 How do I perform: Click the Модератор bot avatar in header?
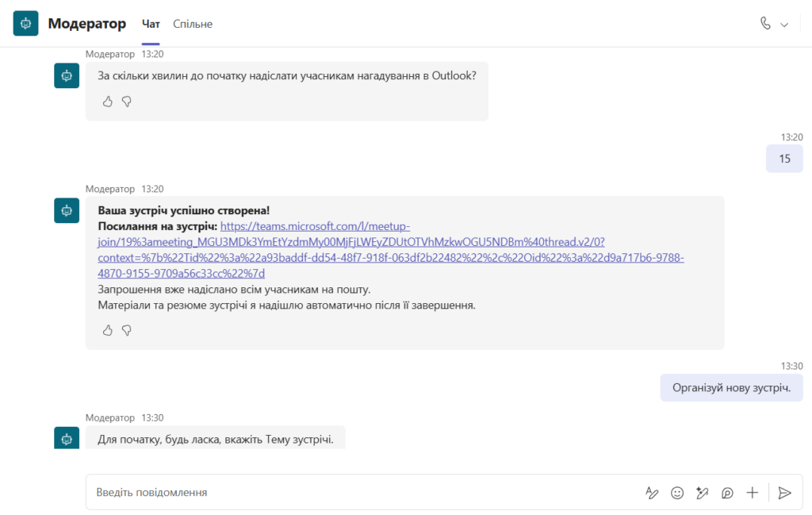pyautogui.click(x=26, y=23)
